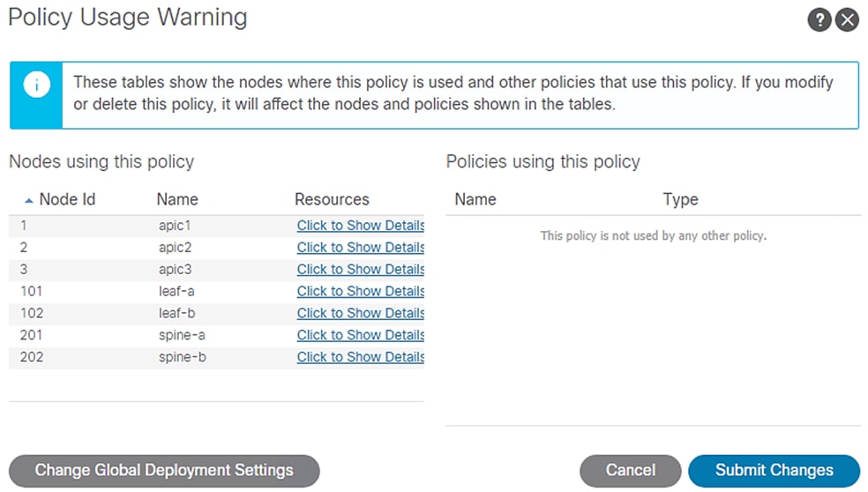Click Name header in Policies table
The width and height of the screenshot is (868, 492).
coord(475,199)
